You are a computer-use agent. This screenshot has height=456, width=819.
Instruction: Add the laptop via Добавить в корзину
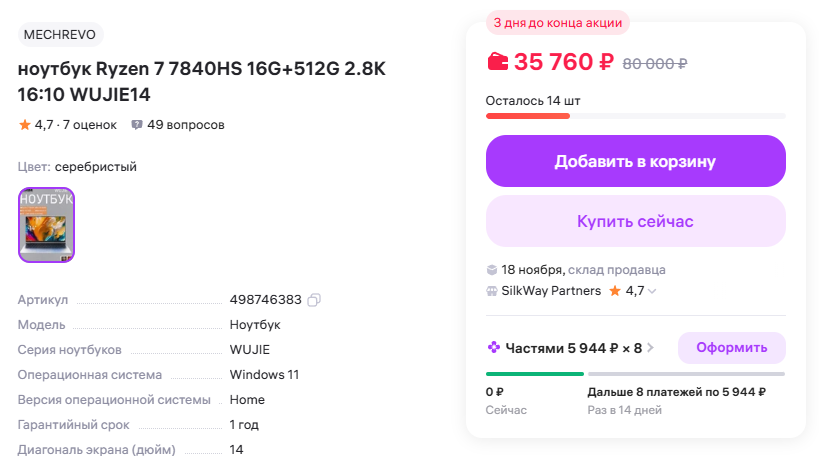[x=636, y=161]
